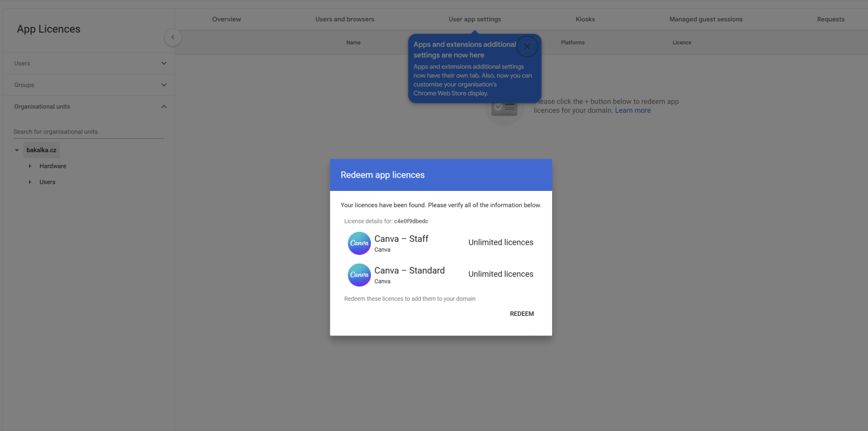Open the Overview tab

(226, 19)
